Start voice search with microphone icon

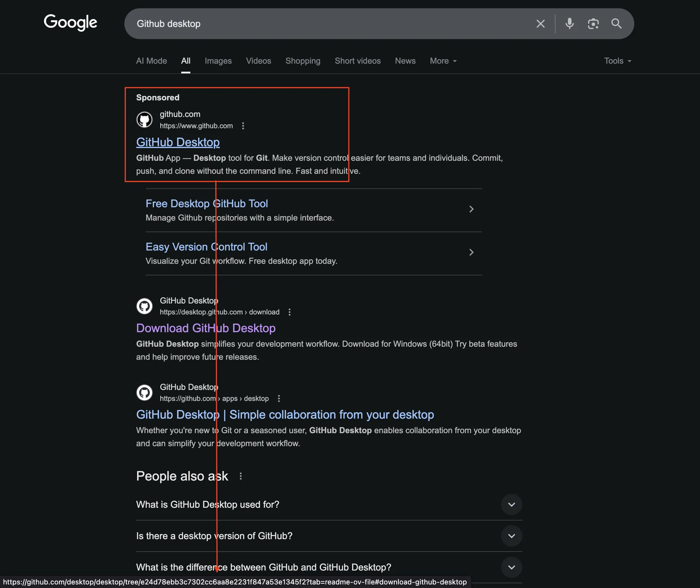click(569, 24)
